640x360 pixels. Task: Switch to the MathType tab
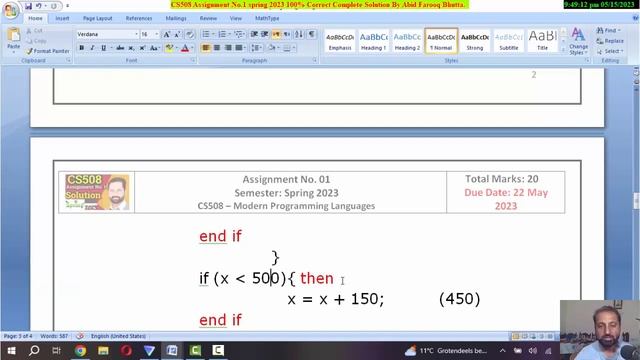pos(267,18)
